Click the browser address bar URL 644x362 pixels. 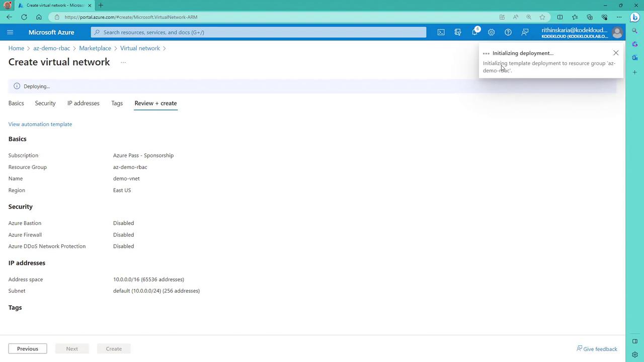point(131,17)
